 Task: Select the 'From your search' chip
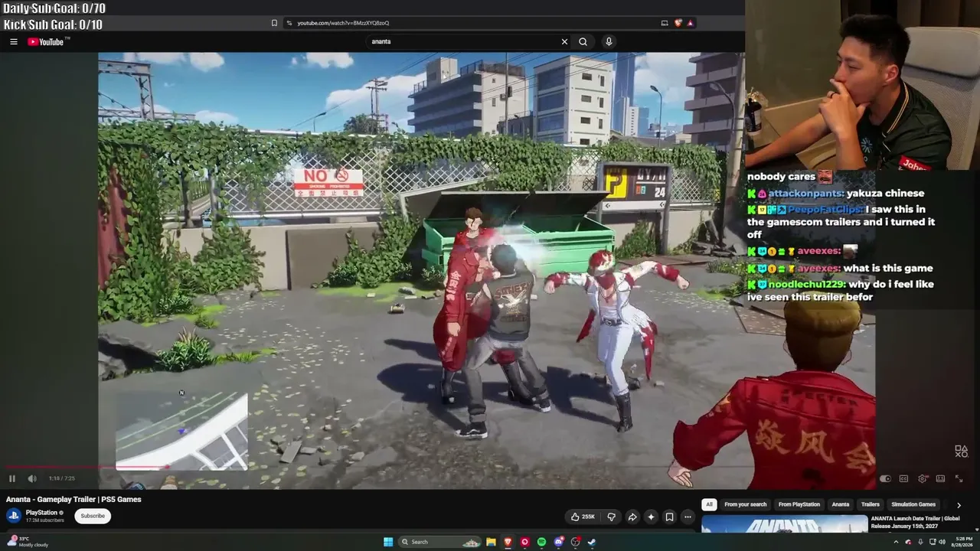pyautogui.click(x=745, y=504)
